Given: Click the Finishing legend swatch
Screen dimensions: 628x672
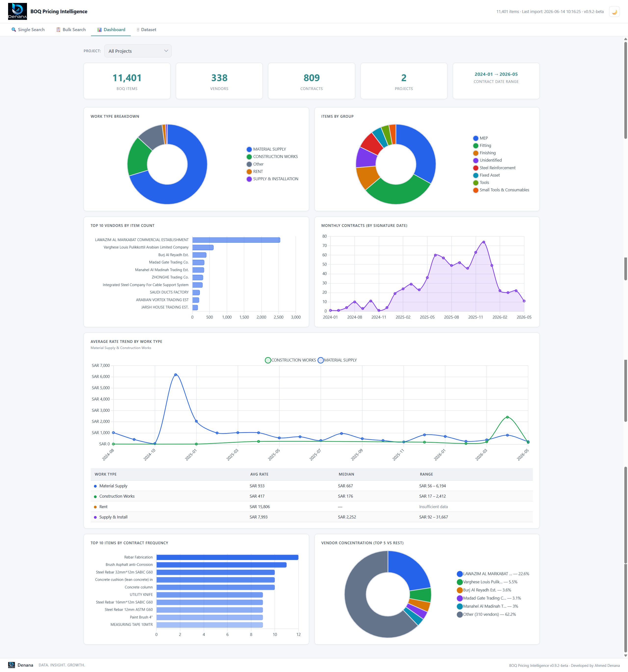Looking at the screenshot, I should [475, 153].
